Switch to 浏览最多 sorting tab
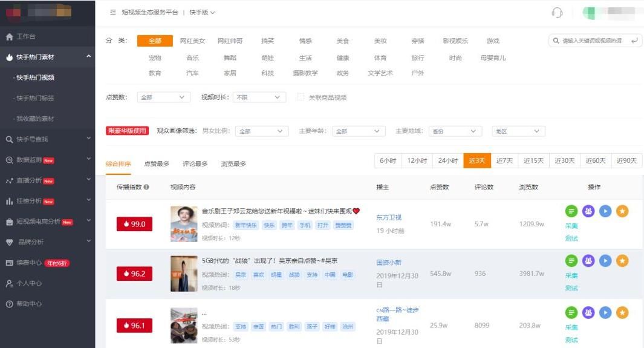Screen dimensions: 644x348 (x=233, y=163)
